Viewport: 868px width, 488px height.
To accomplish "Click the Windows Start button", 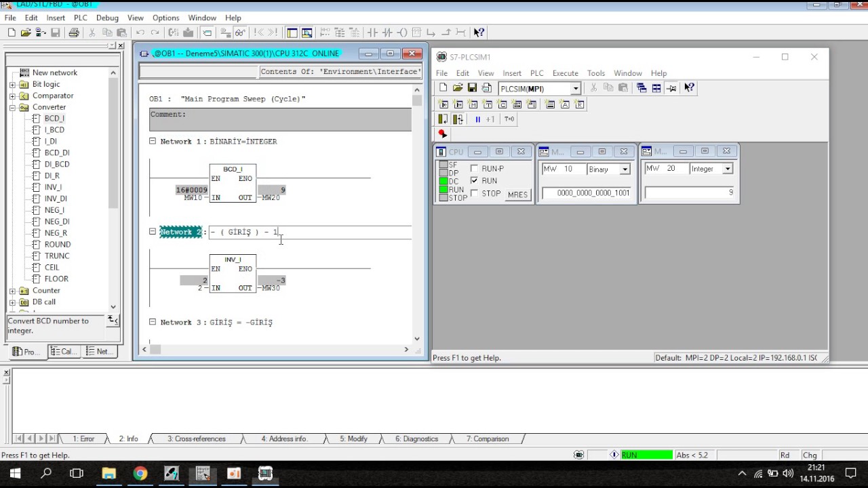I will pyautogui.click(x=15, y=474).
